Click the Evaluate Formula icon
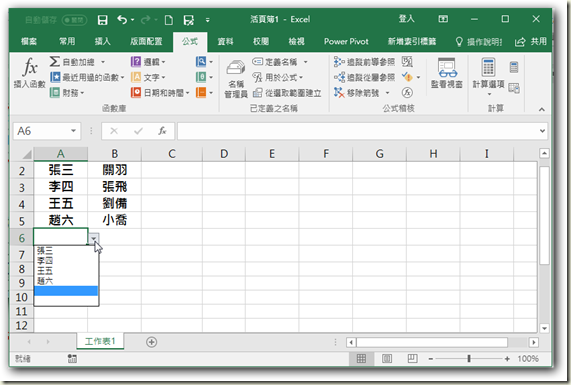This screenshot has width=571, height=385. pyautogui.click(x=407, y=93)
